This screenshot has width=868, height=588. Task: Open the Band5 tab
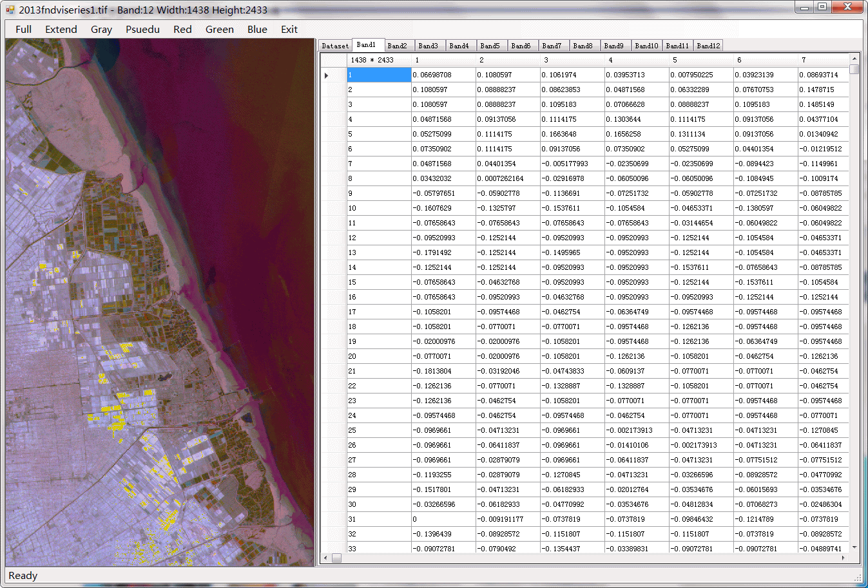click(x=490, y=46)
